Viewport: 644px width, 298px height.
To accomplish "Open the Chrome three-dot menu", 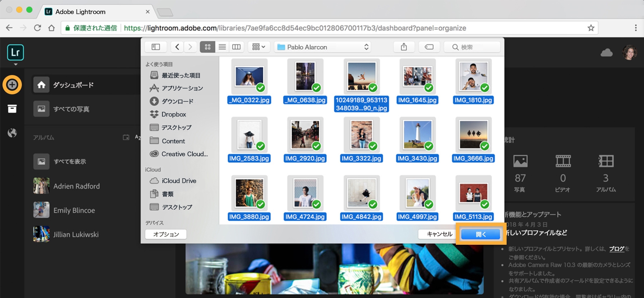I will pos(635,28).
